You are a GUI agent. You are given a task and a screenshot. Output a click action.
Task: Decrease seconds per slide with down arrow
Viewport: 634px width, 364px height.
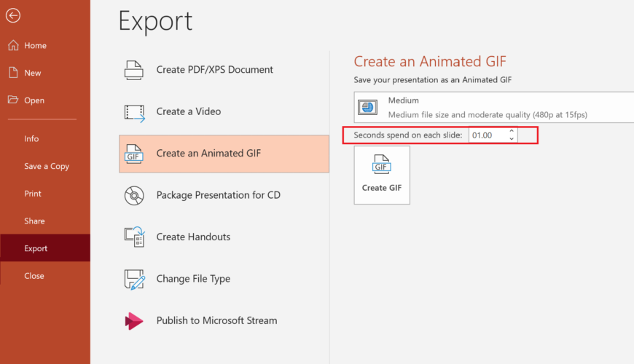(x=512, y=139)
